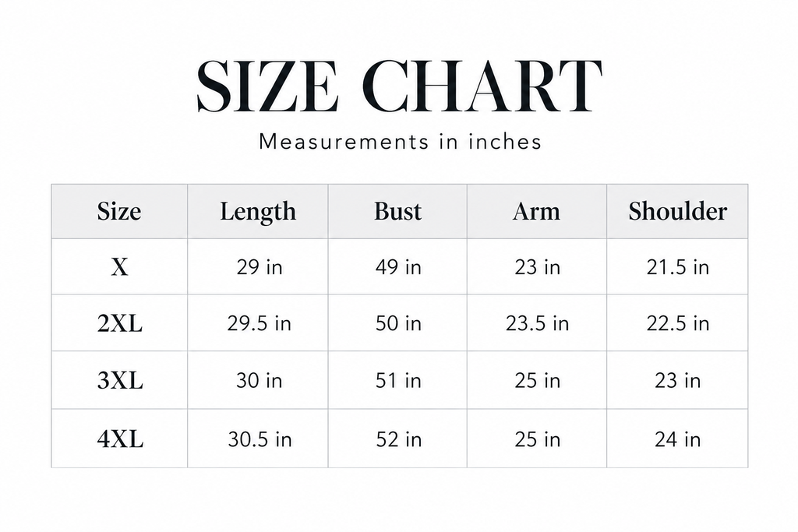Click the 22.5 in shoulder cell
Viewport: 798px width, 532px height.
click(x=677, y=323)
